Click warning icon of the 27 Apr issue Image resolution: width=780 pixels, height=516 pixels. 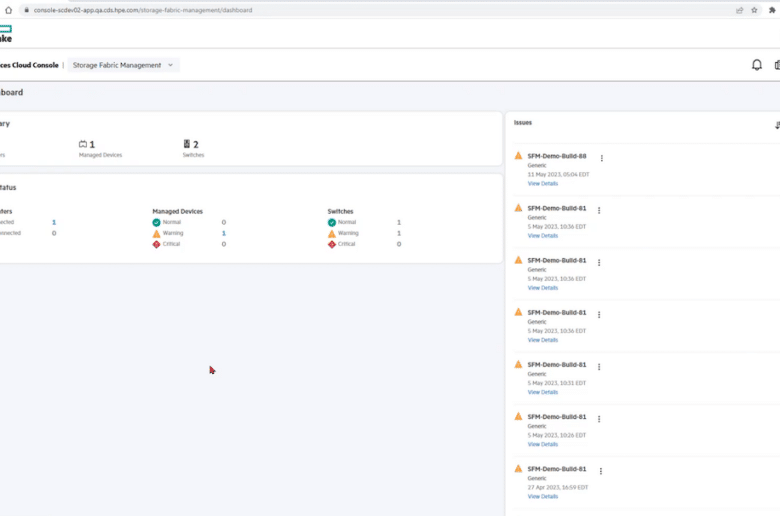tap(518, 469)
